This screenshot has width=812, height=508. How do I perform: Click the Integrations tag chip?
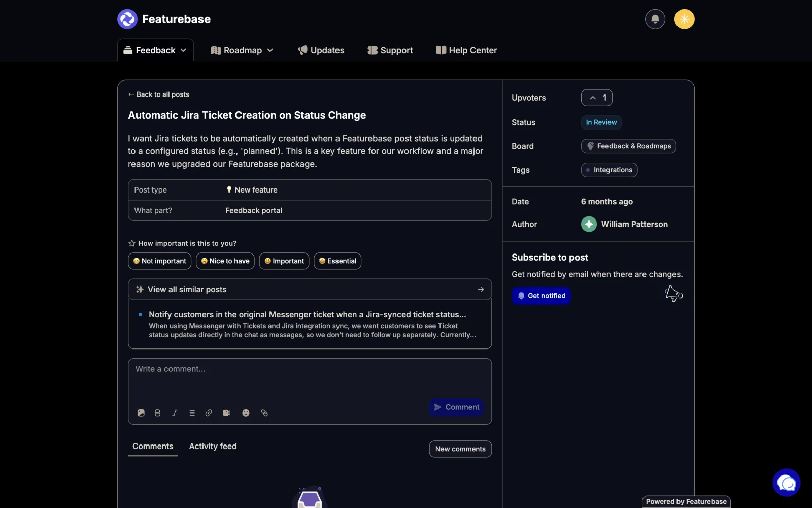[x=609, y=170]
